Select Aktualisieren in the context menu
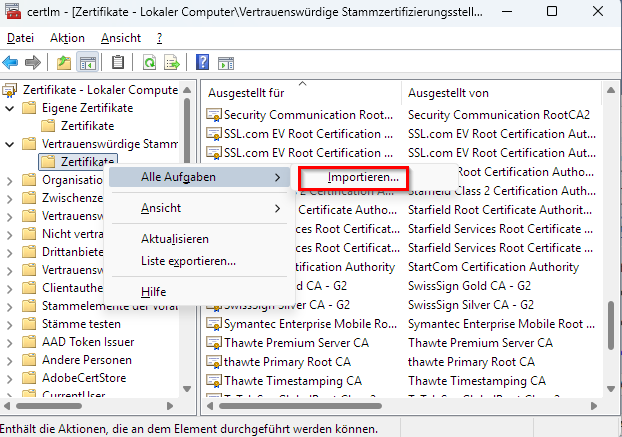The width and height of the screenshot is (622, 437). pos(174,239)
